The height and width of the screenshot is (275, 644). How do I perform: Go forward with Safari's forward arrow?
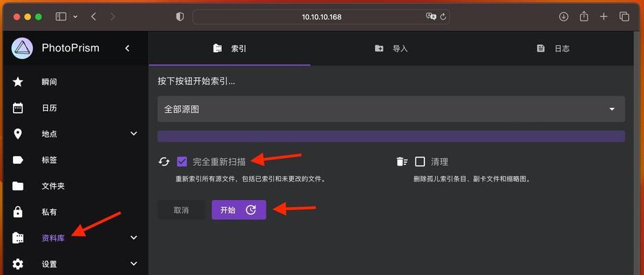(x=113, y=17)
